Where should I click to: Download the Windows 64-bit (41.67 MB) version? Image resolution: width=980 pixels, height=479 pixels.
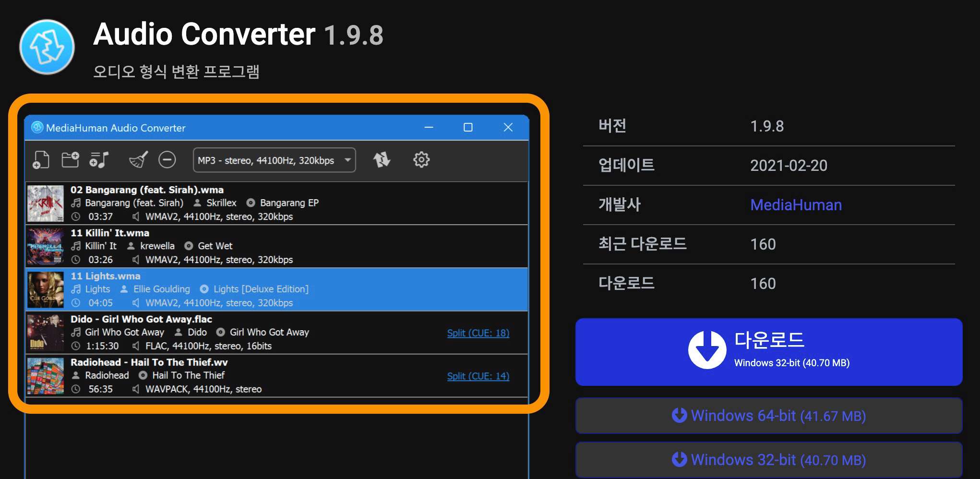[769, 416]
